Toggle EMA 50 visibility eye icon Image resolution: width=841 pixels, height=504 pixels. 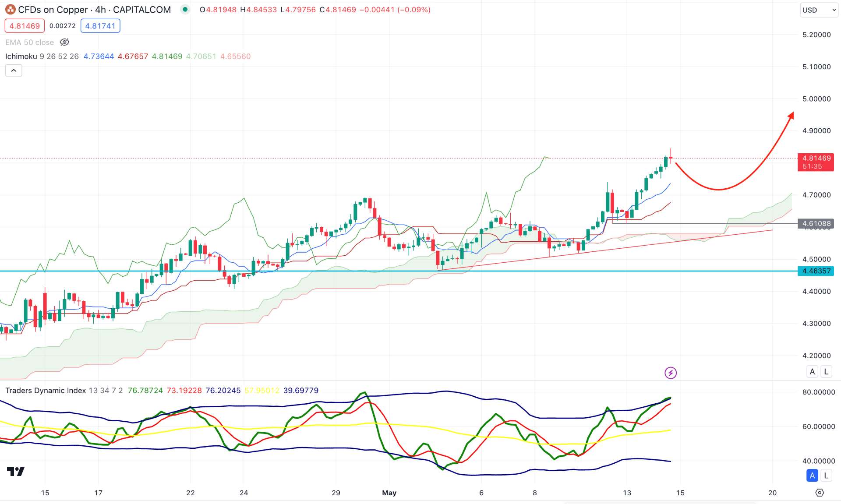pyautogui.click(x=64, y=42)
